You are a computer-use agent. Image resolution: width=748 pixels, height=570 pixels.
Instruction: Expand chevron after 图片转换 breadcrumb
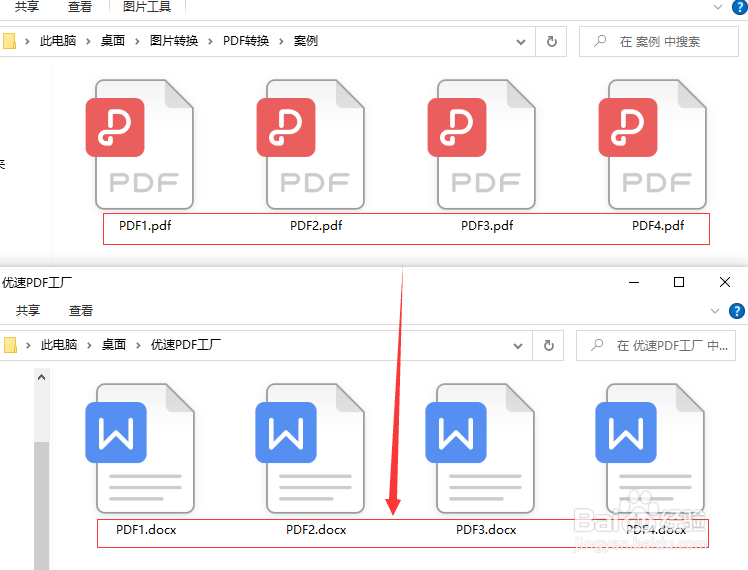210,41
